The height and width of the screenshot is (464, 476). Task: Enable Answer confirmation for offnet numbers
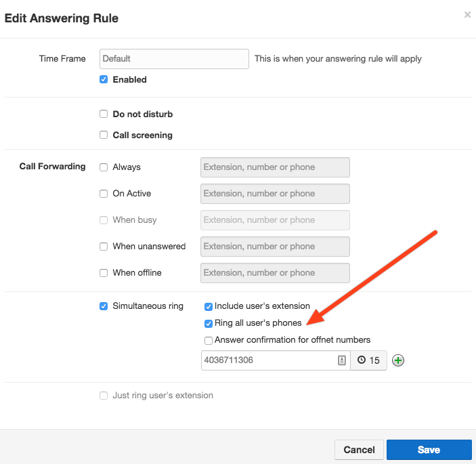click(209, 340)
